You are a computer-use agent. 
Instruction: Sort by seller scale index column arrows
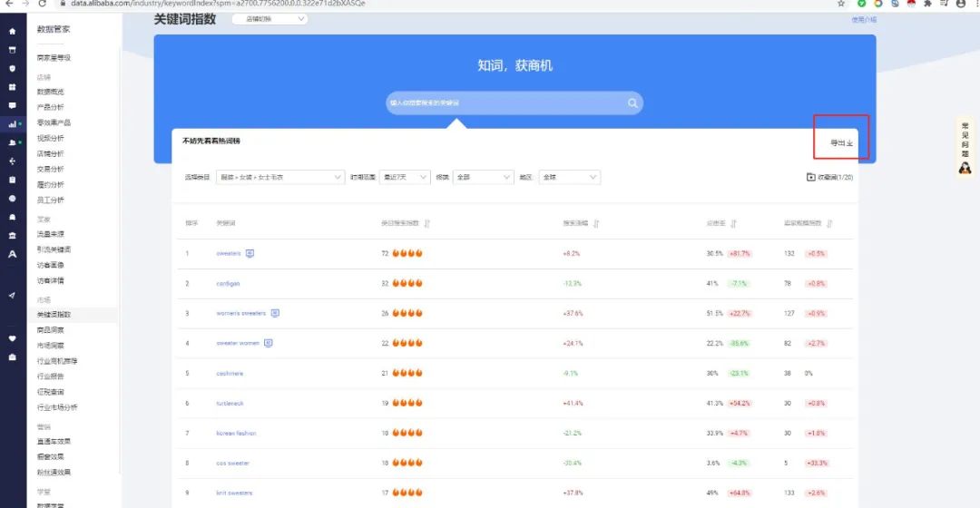[x=829, y=223]
